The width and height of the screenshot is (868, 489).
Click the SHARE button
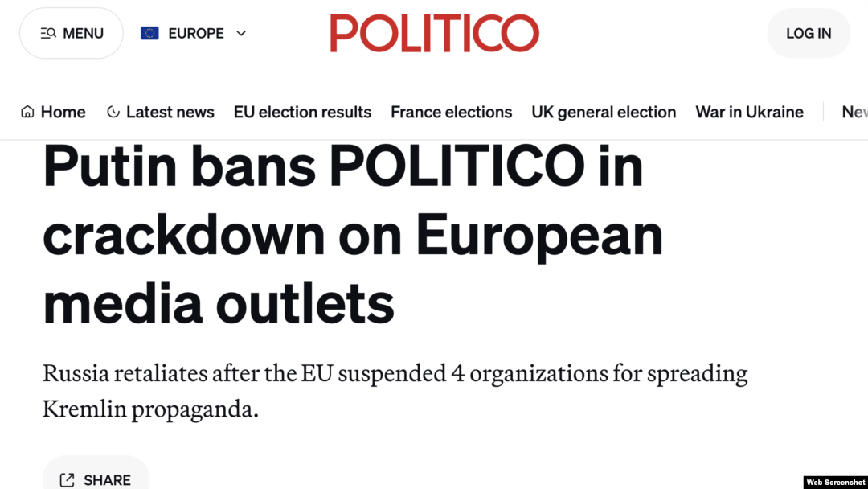(96, 475)
